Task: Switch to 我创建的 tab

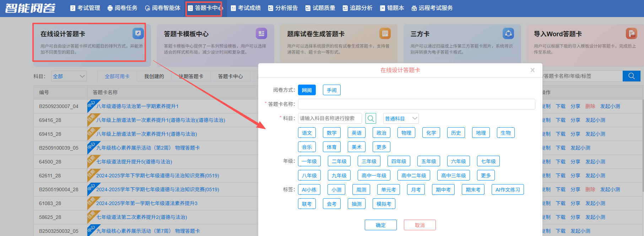Action: click(x=154, y=76)
